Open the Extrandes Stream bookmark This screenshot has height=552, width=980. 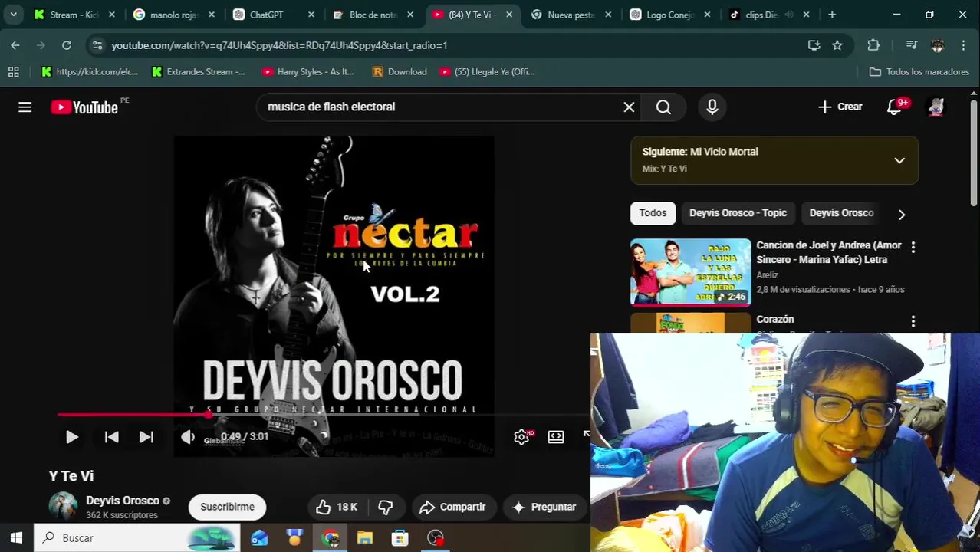tap(198, 71)
